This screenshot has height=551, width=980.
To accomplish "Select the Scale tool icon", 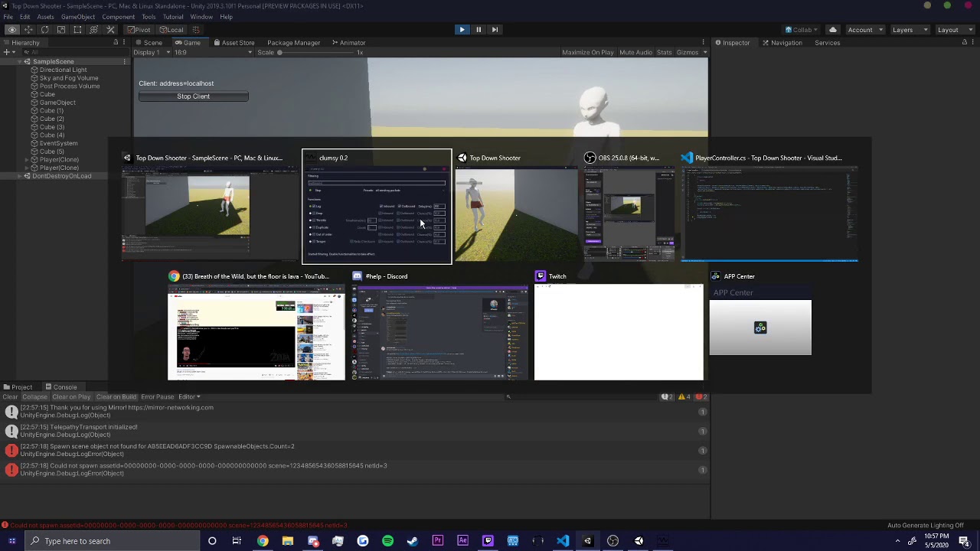I will pyautogui.click(x=61, y=30).
